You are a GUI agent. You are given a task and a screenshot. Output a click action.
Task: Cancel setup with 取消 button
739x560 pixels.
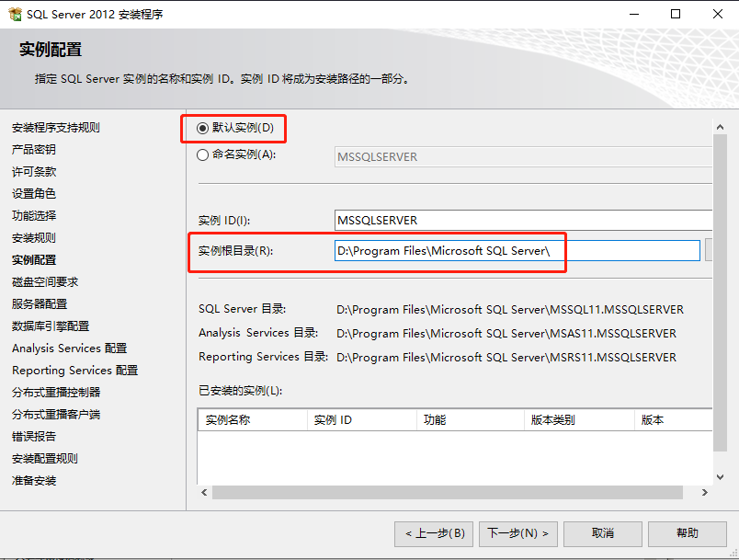[x=603, y=533]
